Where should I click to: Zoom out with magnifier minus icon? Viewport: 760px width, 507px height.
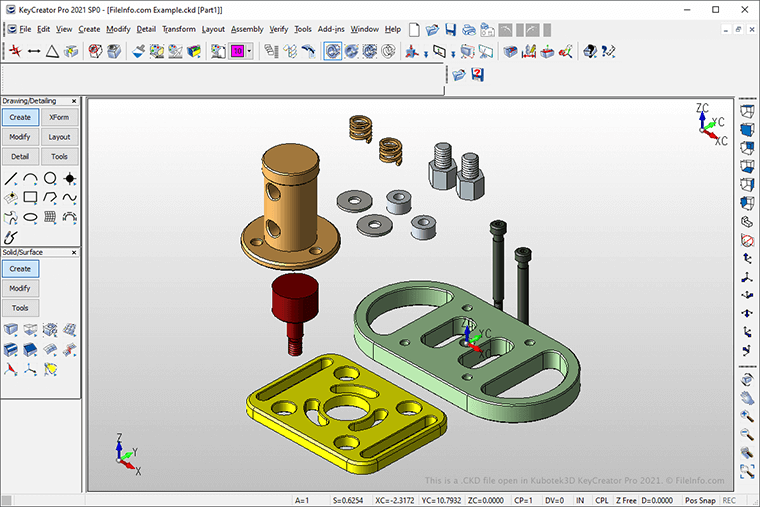point(747,434)
